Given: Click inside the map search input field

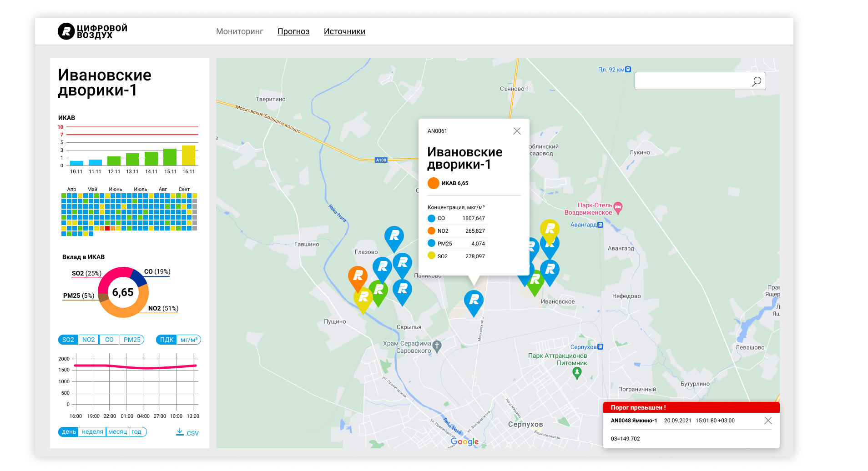Looking at the screenshot, I should pyautogui.click(x=691, y=80).
